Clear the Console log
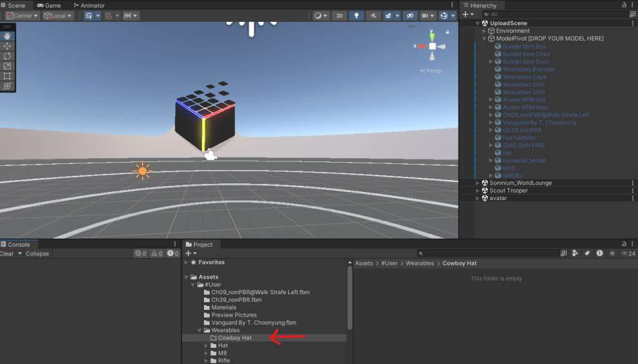Image resolution: width=638 pixels, height=364 pixels. pos(7,254)
